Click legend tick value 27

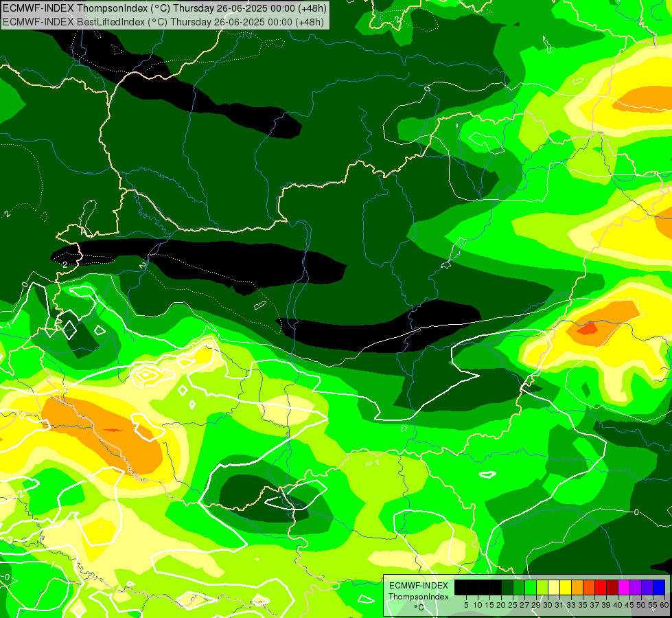[x=524, y=605]
